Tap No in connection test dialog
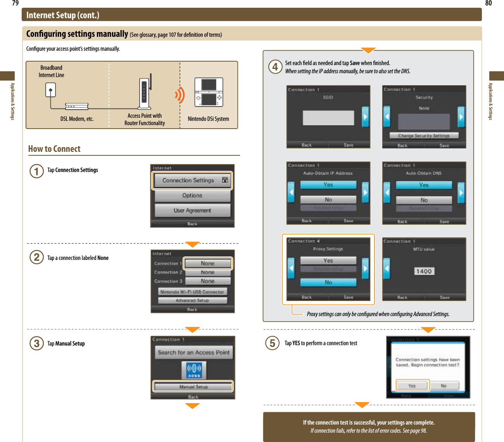Screen dimensions: 504x442 pyautogui.click(x=444, y=386)
